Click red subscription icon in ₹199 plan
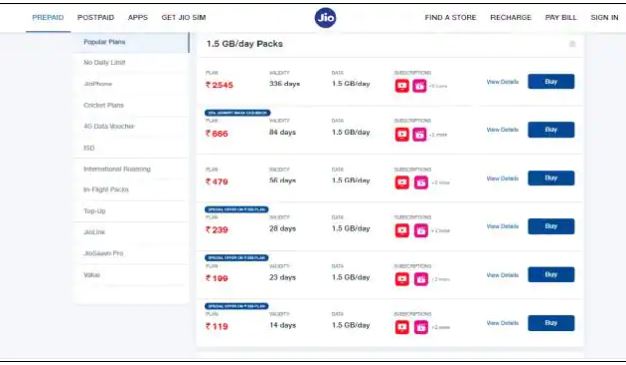Screen dimensions: 626x365 pos(402,279)
